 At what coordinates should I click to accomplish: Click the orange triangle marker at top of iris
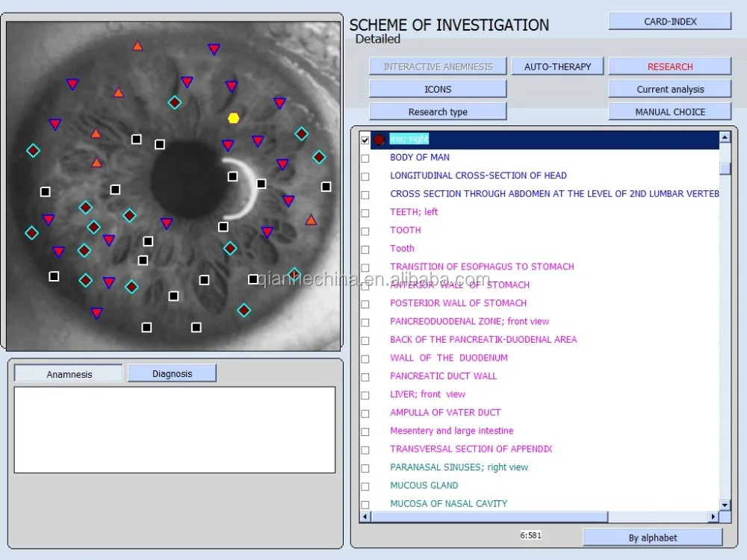(x=137, y=46)
